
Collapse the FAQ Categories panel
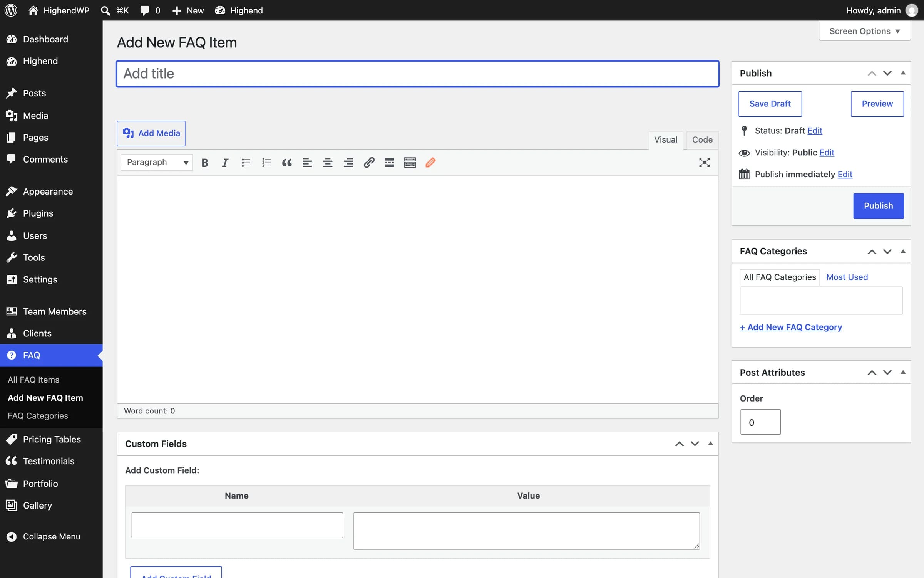pos(903,251)
